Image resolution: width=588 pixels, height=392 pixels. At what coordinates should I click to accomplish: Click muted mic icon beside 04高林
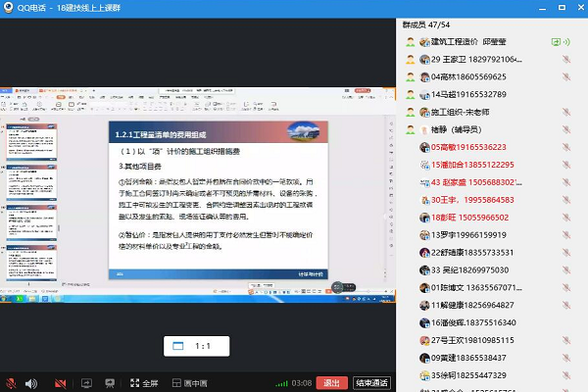tap(566, 77)
